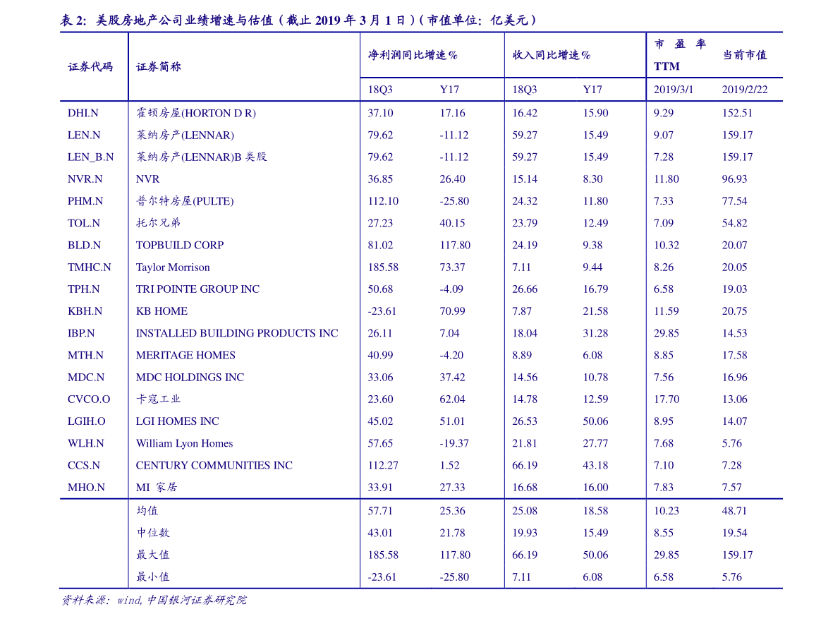
Task: Select CENTURY COMMUNITIES INC name cell
Action: point(214,466)
